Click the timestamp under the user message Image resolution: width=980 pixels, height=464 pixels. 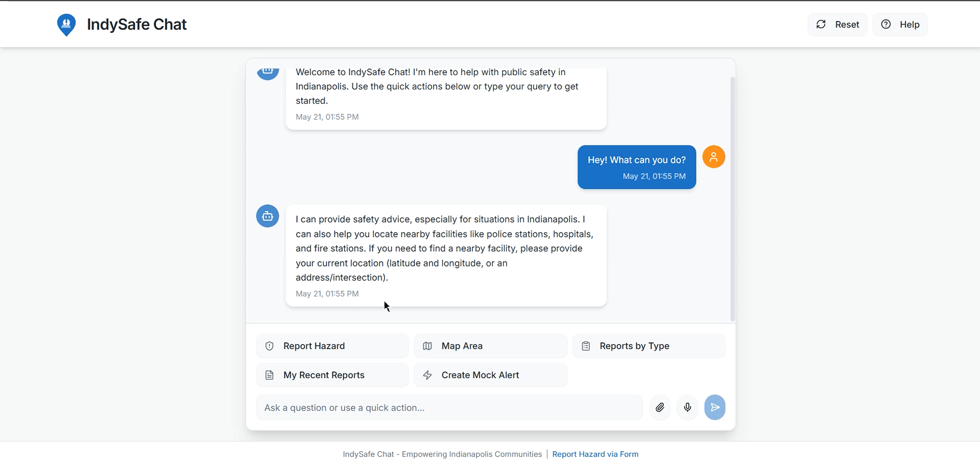point(654,176)
